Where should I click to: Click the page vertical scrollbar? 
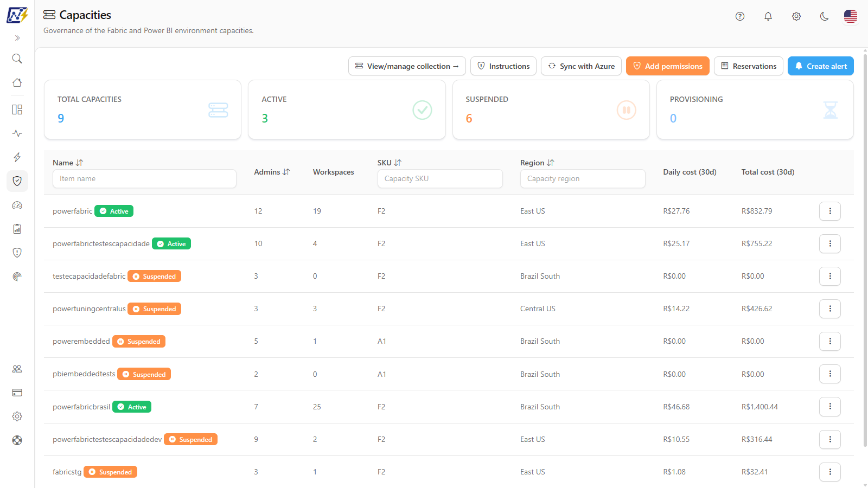[865, 249]
